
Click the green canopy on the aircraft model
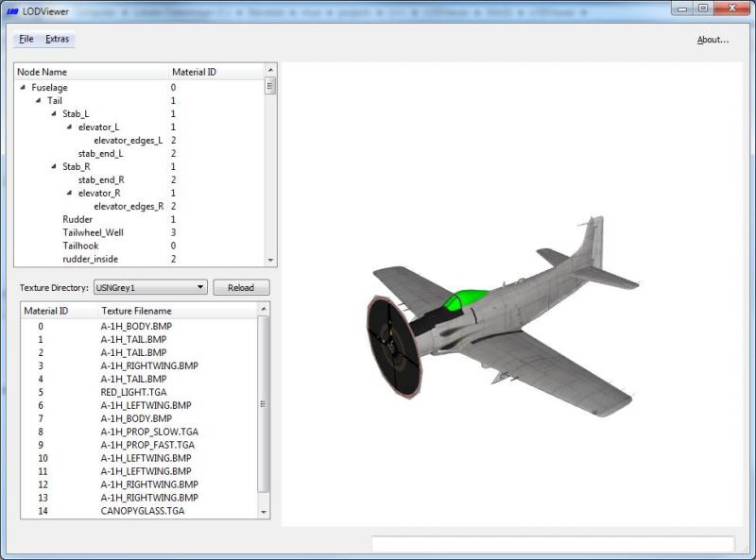(464, 298)
